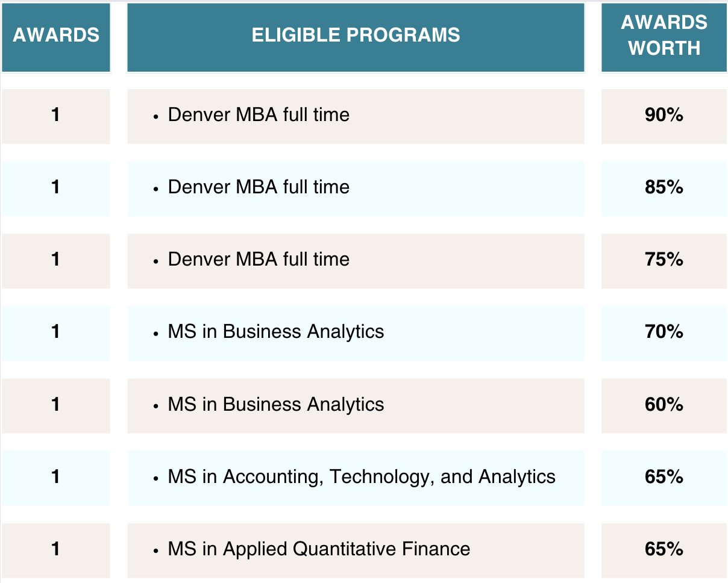Click the AWARDS column header
The height and width of the screenshot is (583, 728).
pos(56,35)
